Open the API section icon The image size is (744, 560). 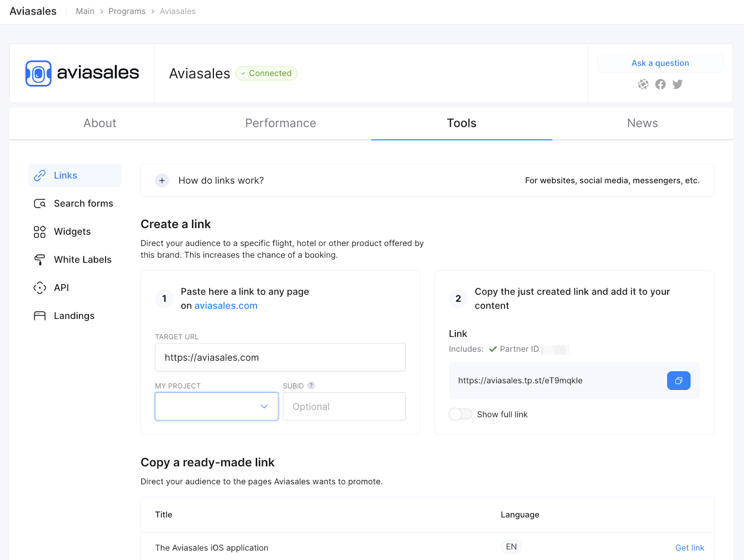[x=40, y=288]
